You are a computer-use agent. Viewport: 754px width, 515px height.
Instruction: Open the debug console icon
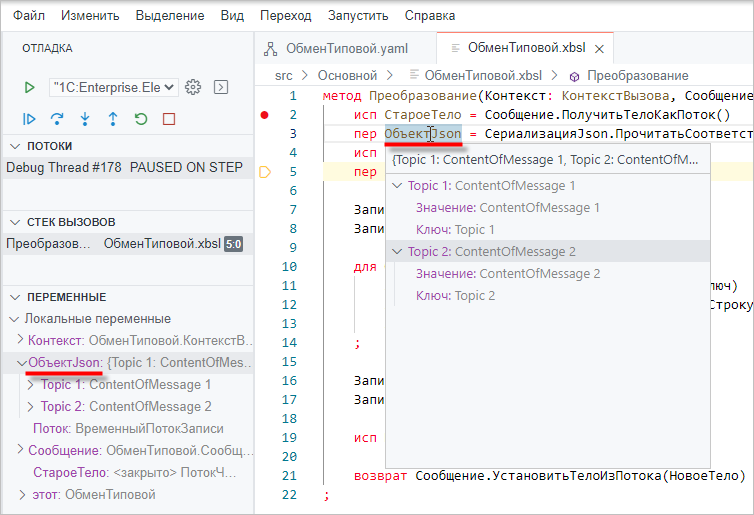click(x=220, y=87)
